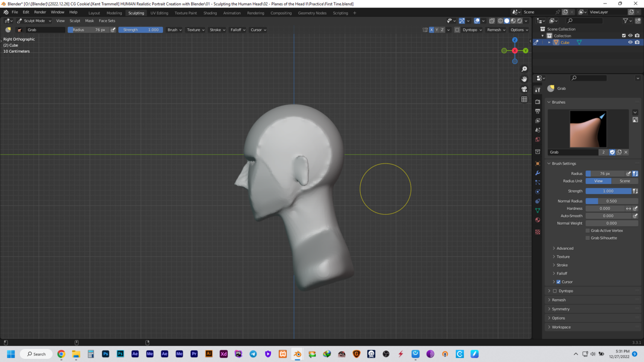Open the Modifiers wrench properties tab
Image resolution: width=644 pixels, height=362 pixels.
pyautogui.click(x=538, y=173)
